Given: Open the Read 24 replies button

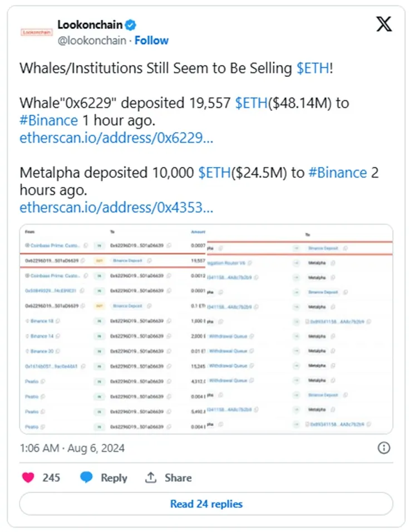Looking at the screenshot, I should [x=206, y=504].
